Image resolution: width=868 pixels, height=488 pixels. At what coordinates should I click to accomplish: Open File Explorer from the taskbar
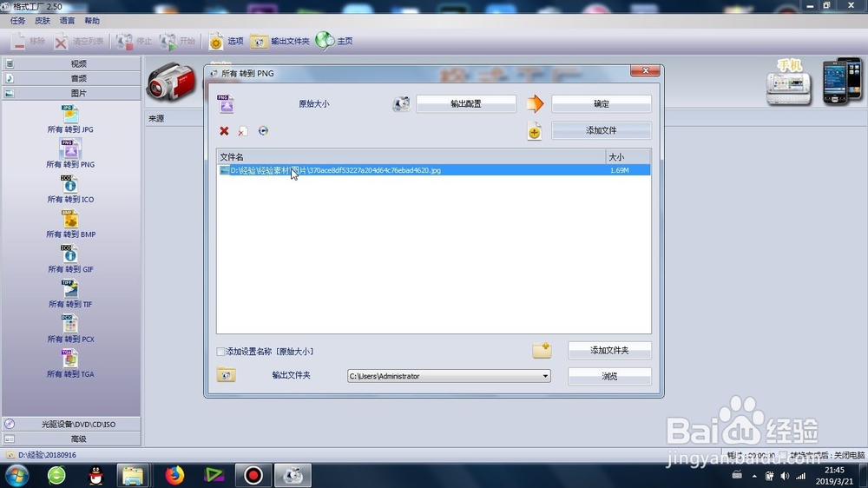coord(133,475)
